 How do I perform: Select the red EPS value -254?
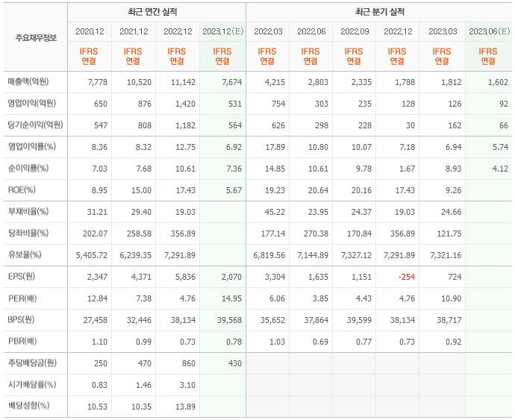tap(407, 278)
